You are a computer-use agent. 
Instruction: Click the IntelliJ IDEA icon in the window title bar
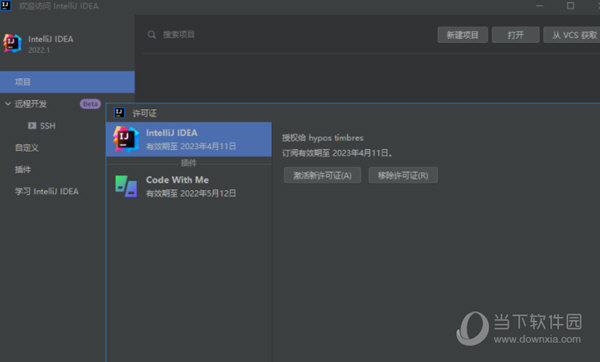click(x=5, y=5)
